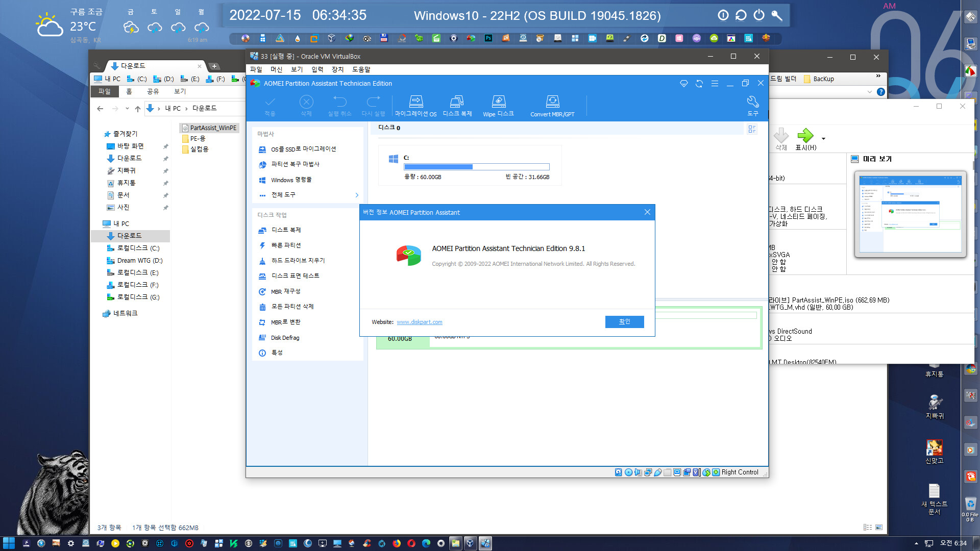
Task: Open the Disk Copy toolbar tool
Action: (x=457, y=106)
